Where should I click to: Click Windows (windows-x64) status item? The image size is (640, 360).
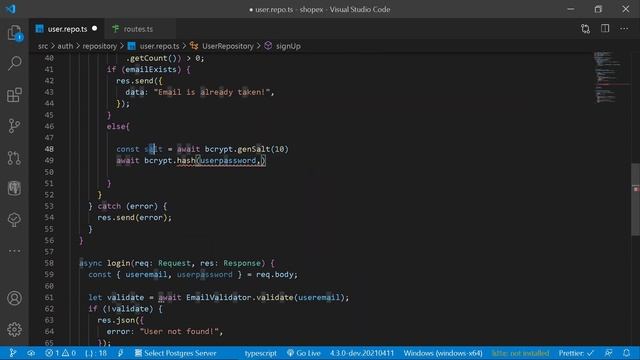coord(443,353)
